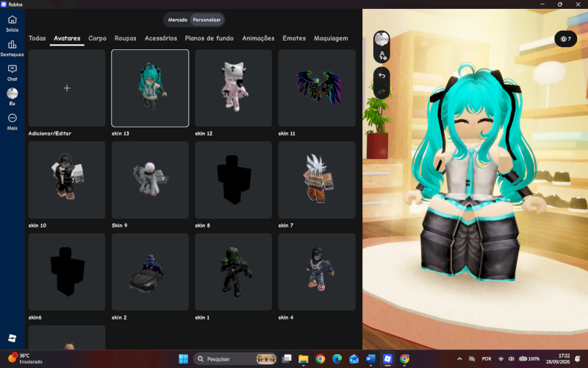Select the skin 1 avatar thumbnail

[233, 272]
